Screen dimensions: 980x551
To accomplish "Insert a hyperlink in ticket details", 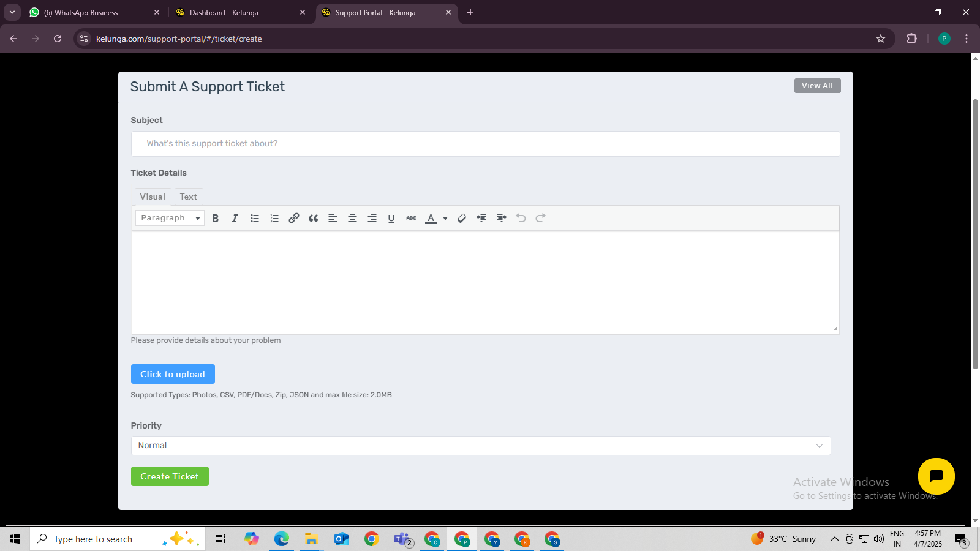I will 293,218.
